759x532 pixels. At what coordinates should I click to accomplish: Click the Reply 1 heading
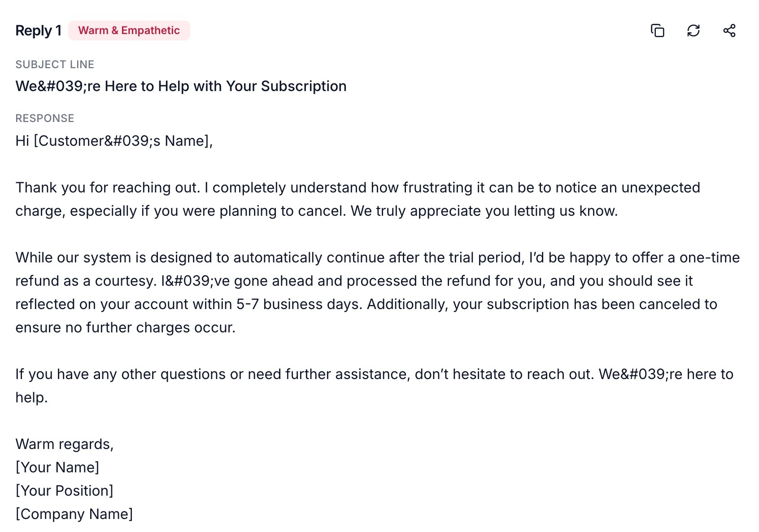pyautogui.click(x=38, y=31)
